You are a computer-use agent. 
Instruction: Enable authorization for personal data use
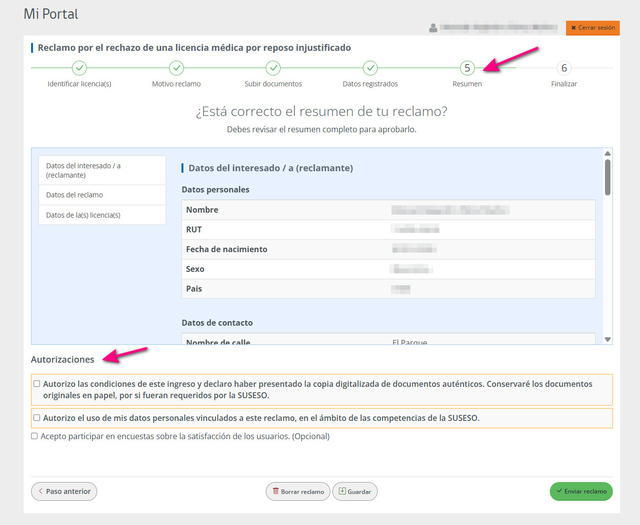[37, 418]
